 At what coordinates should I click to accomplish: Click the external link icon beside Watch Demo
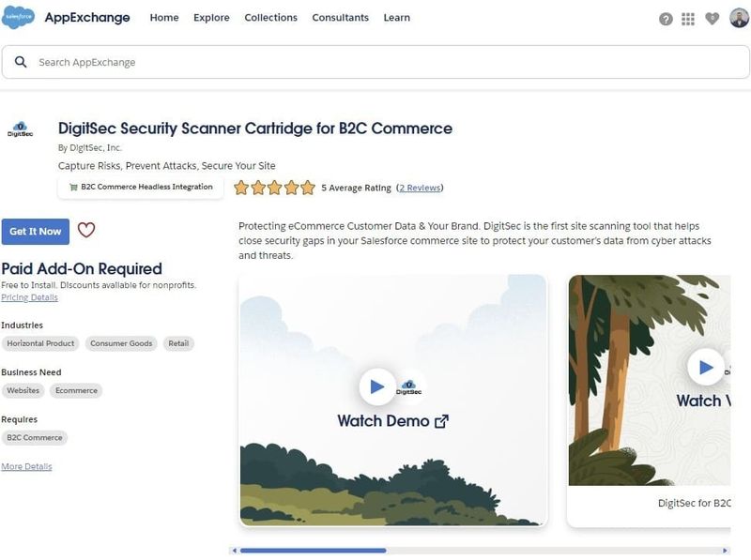pyautogui.click(x=441, y=421)
